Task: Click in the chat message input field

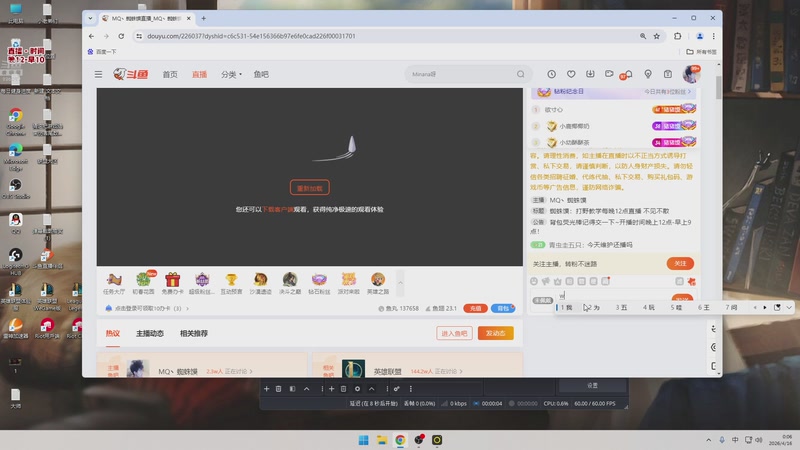Action: (612, 296)
